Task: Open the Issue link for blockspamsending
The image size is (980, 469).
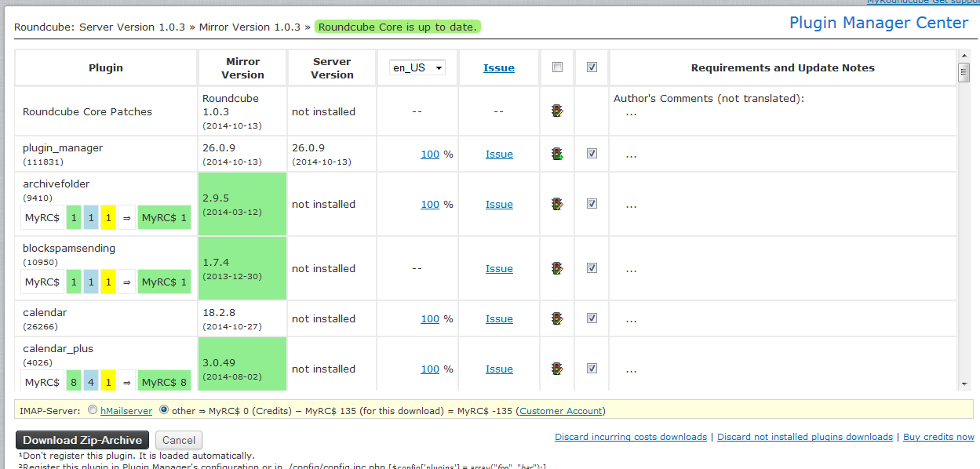Action: coord(499,269)
